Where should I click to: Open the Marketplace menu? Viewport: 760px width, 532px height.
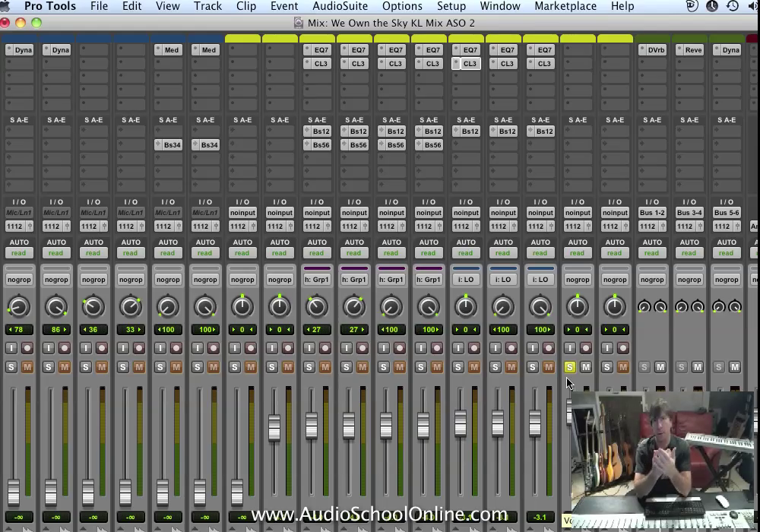tap(565, 6)
